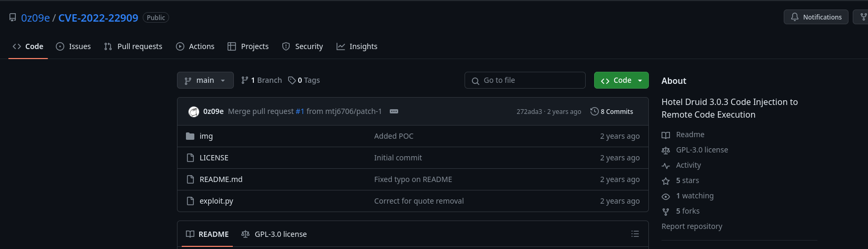The image size is (868, 249).
Task: Expand the main branch dropdown
Action: click(205, 80)
